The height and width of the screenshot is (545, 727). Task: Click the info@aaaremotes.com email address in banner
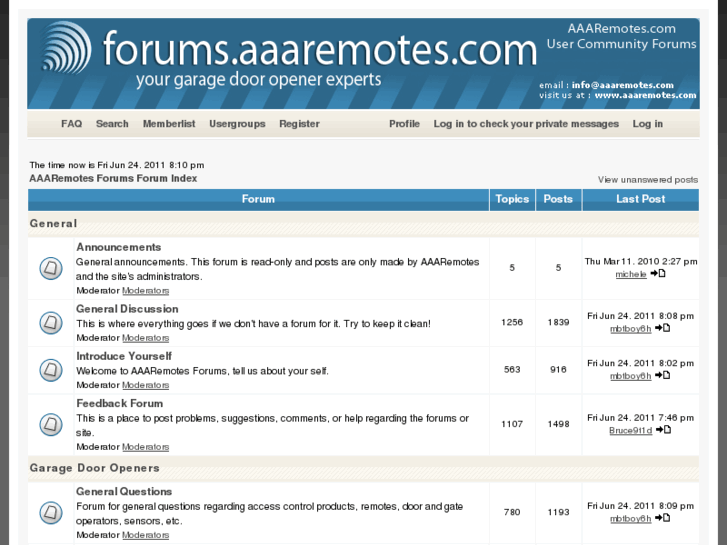point(623,85)
